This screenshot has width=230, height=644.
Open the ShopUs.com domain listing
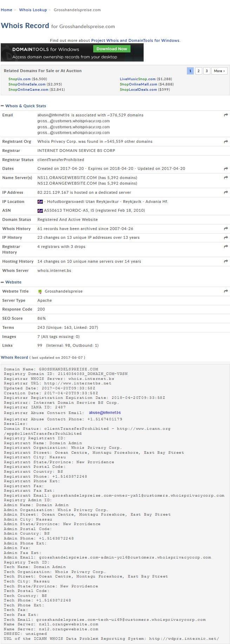pyautogui.click(x=20, y=79)
